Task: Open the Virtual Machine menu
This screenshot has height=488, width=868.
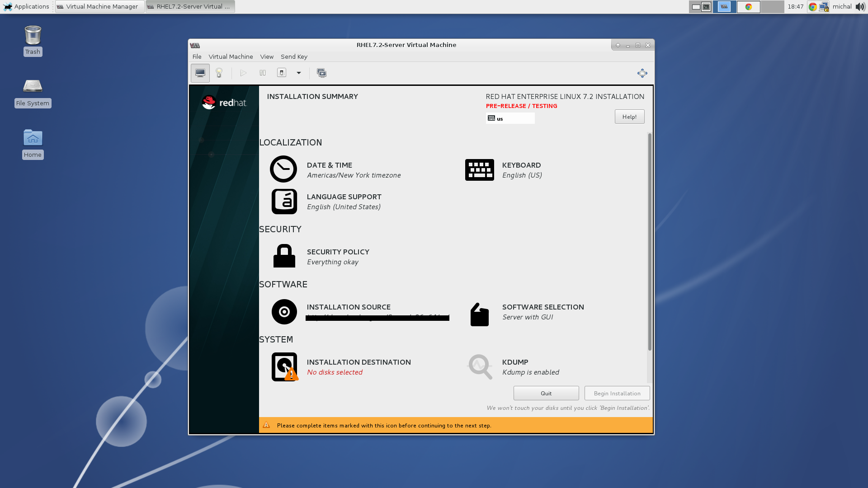Action: 231,56
